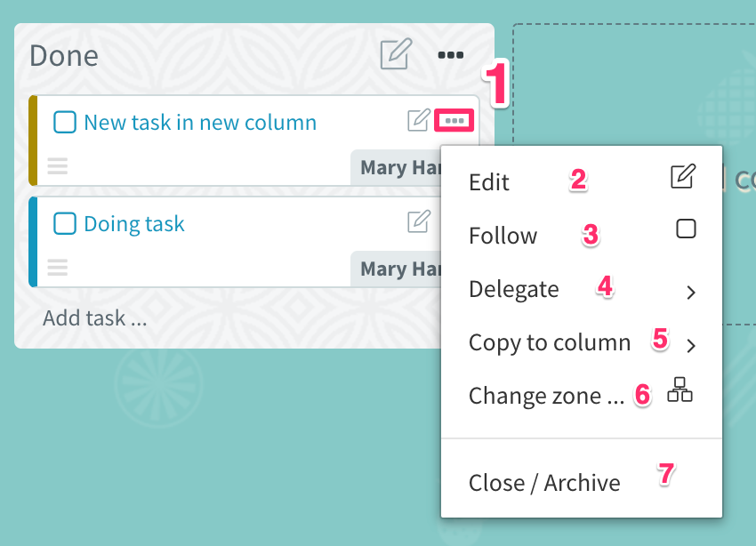
Task: Click zone hierarchy icon beside Change zone
Action: (x=680, y=389)
